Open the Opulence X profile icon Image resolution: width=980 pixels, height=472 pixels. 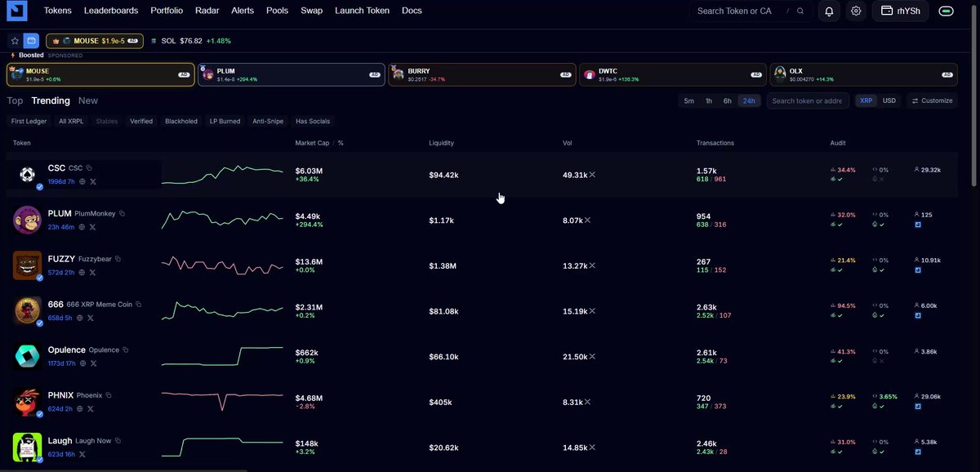93,363
